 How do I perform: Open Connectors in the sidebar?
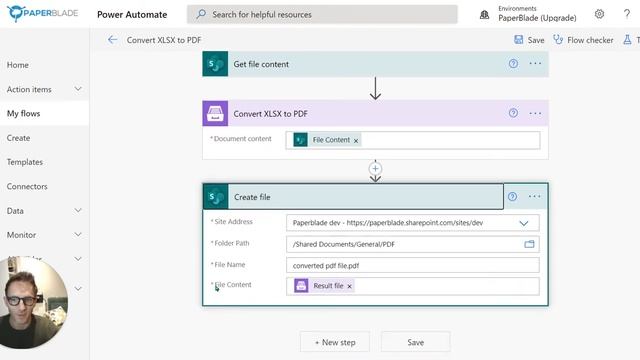27,187
